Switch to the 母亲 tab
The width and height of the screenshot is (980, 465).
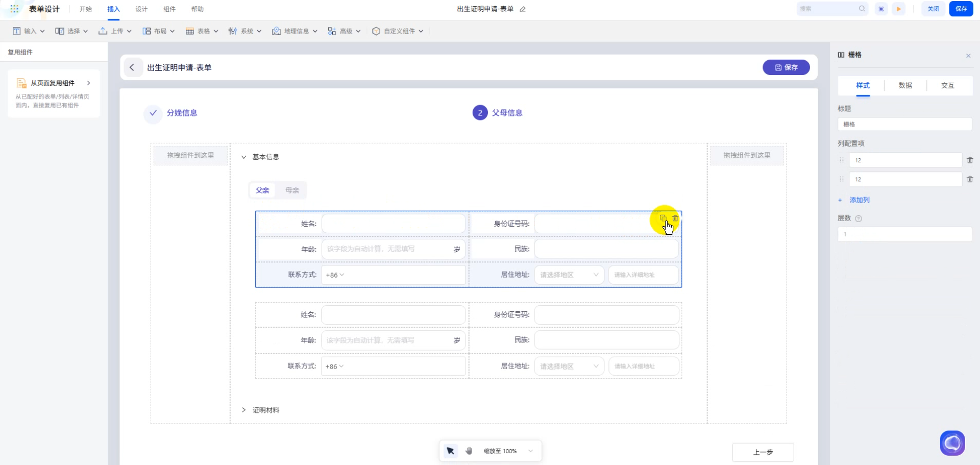(x=292, y=190)
